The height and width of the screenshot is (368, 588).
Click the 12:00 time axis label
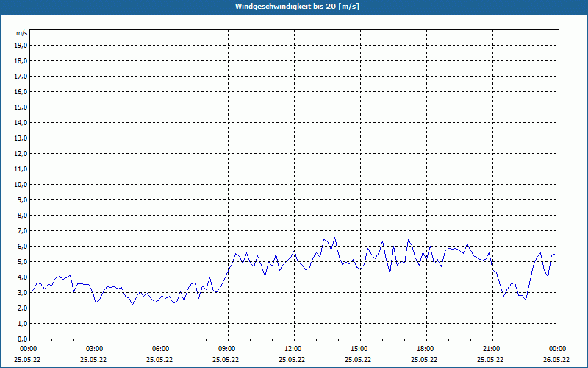294,349
